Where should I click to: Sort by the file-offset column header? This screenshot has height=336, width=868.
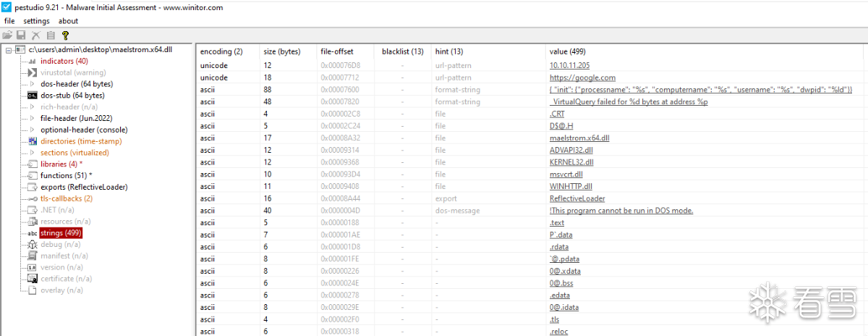pyautogui.click(x=337, y=51)
